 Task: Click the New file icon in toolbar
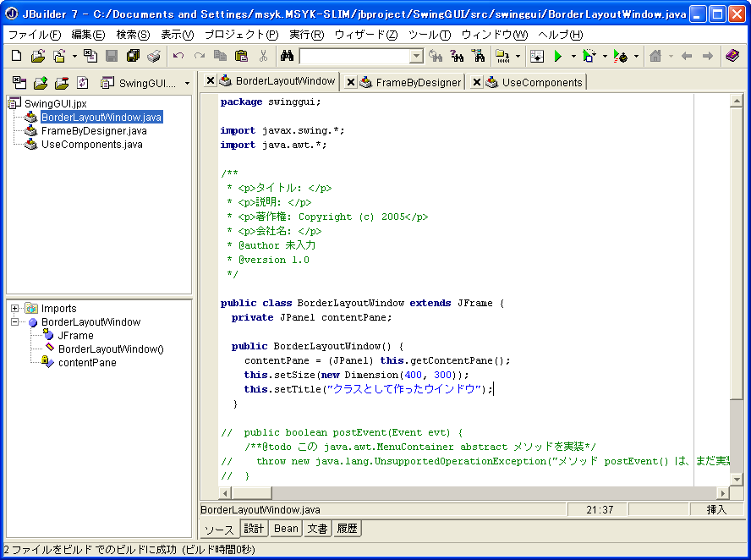(16, 56)
